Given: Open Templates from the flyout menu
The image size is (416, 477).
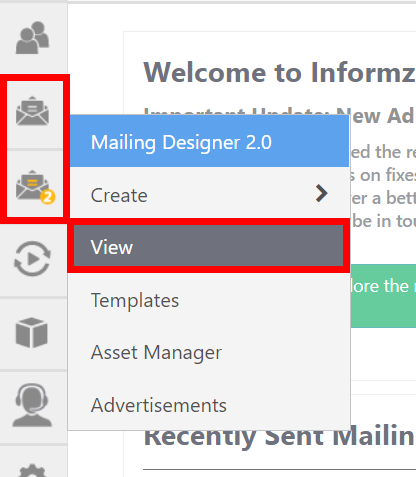Looking at the screenshot, I should coord(209,300).
